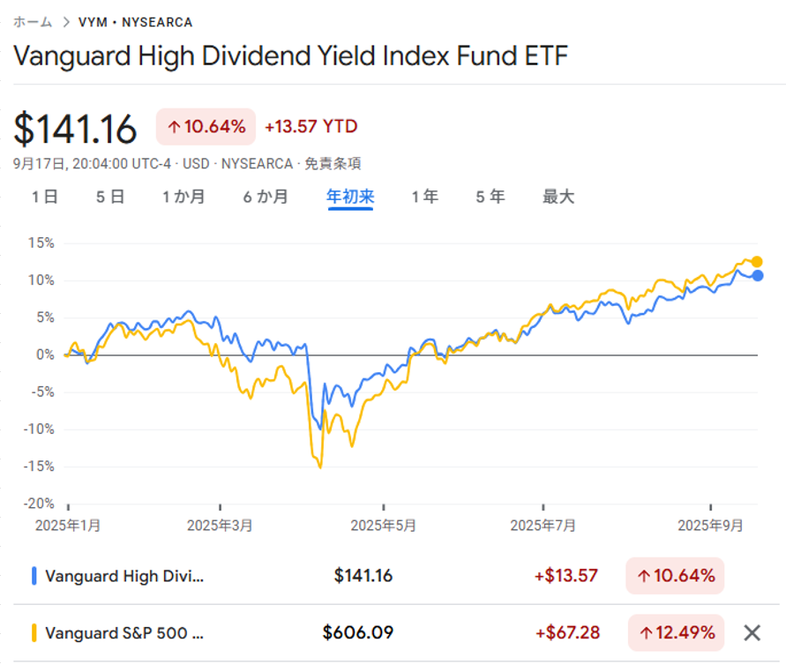Click the 12.49% gain badge in S&P 500 row
Viewport: 786px width, 672px height.
(676, 632)
